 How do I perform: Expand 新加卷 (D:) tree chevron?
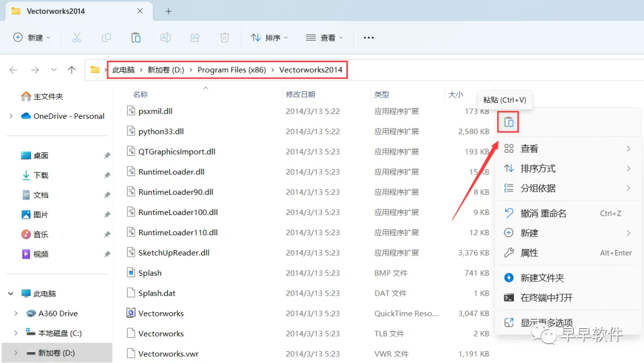[16, 353]
